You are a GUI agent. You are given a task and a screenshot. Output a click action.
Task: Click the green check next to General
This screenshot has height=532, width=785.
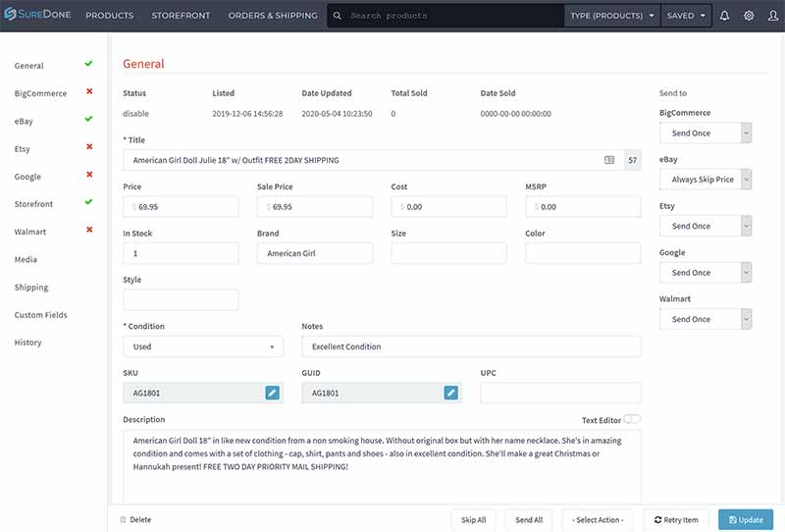[x=88, y=64]
